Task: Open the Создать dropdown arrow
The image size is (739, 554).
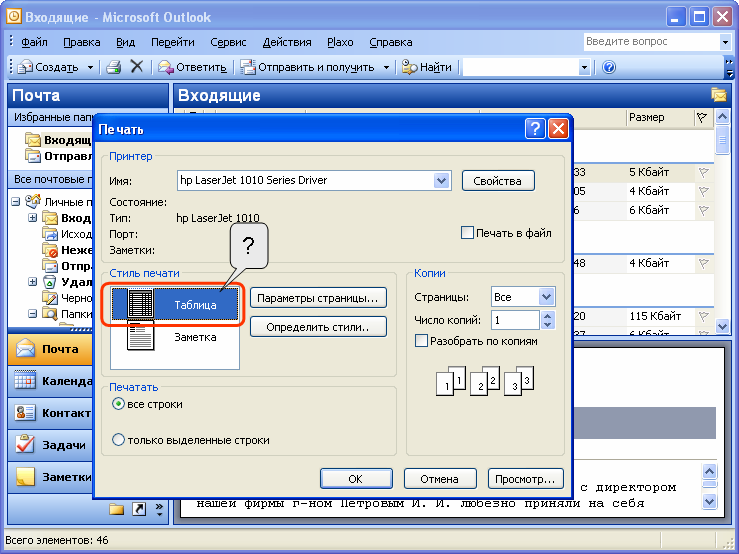Action: [90, 67]
